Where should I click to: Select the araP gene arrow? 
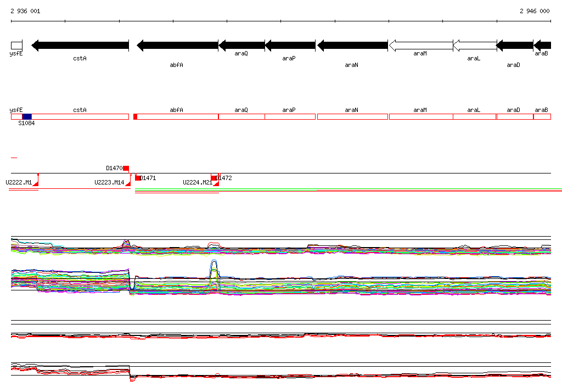coord(290,46)
